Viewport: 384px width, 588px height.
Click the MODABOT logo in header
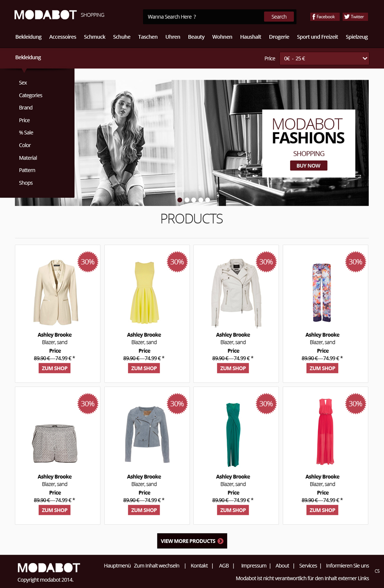coord(45,15)
